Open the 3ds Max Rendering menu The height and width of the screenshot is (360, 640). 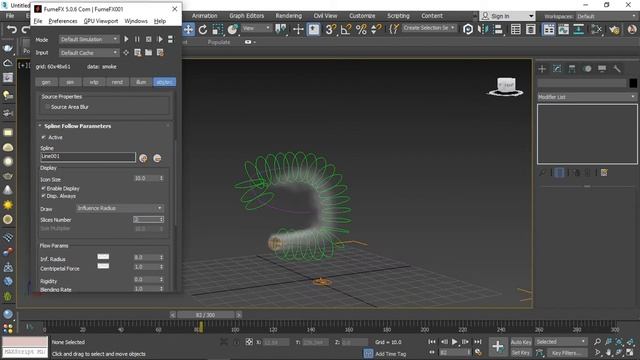[x=289, y=16]
